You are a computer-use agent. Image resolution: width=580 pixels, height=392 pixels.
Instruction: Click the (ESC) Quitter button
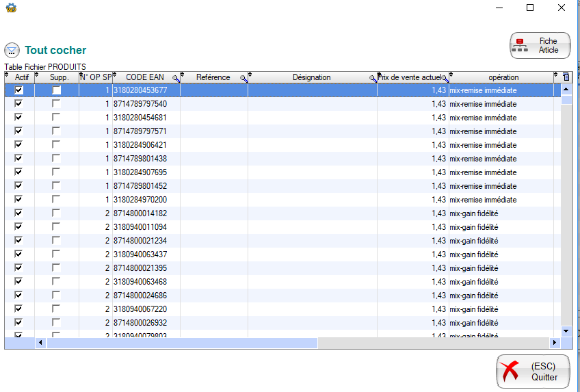(x=532, y=371)
